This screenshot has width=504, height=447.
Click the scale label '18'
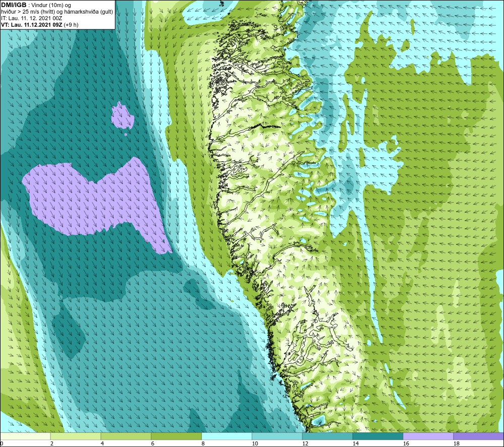pyautogui.click(x=457, y=443)
